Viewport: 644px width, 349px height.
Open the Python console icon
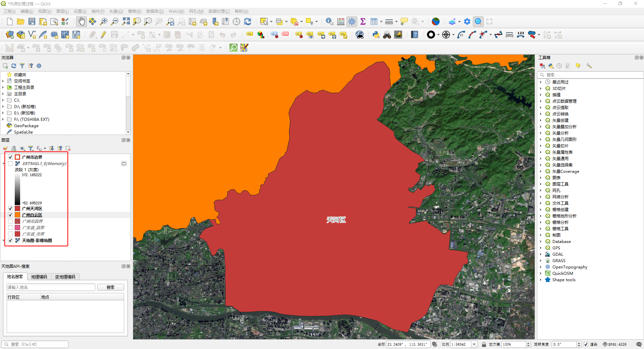point(376,35)
